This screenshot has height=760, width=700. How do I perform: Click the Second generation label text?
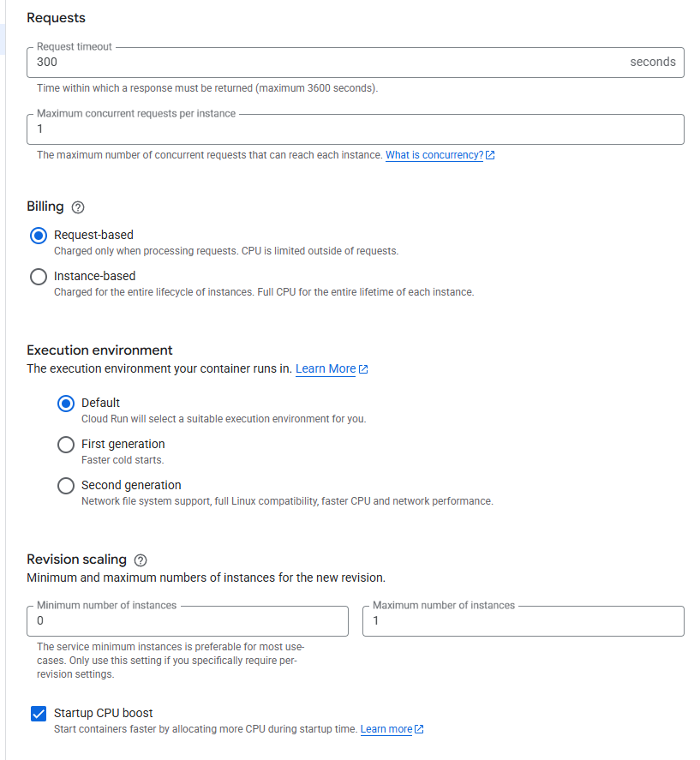point(131,486)
